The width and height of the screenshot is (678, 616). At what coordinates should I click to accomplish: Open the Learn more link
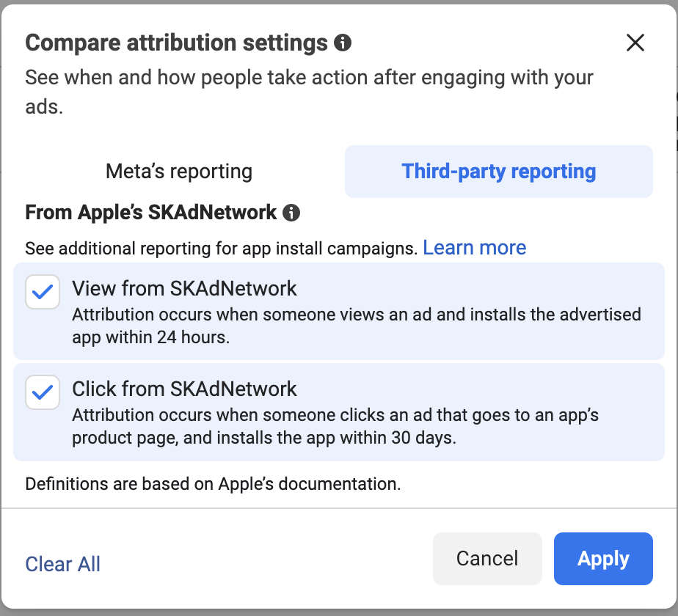point(474,248)
